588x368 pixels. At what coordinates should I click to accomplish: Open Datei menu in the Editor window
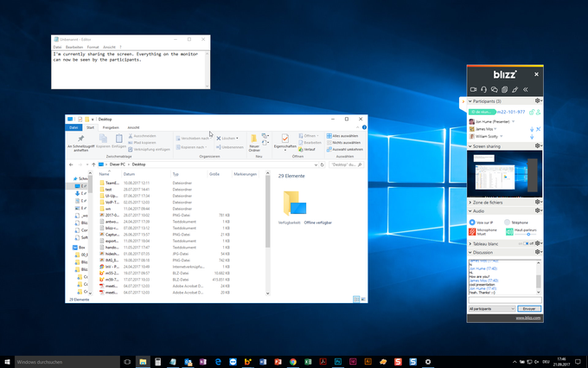click(57, 48)
